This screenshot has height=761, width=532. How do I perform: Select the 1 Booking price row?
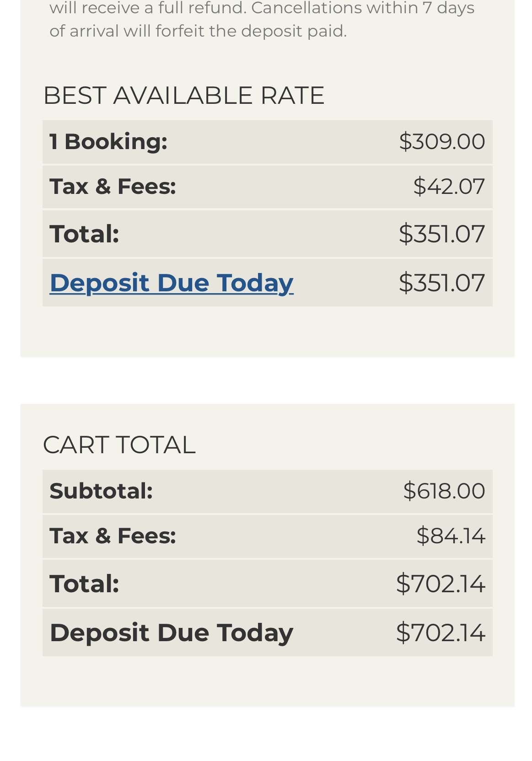[268, 142]
